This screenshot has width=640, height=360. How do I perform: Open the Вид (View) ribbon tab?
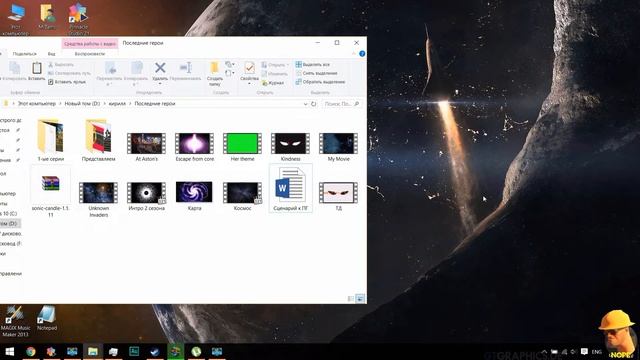click(51, 54)
